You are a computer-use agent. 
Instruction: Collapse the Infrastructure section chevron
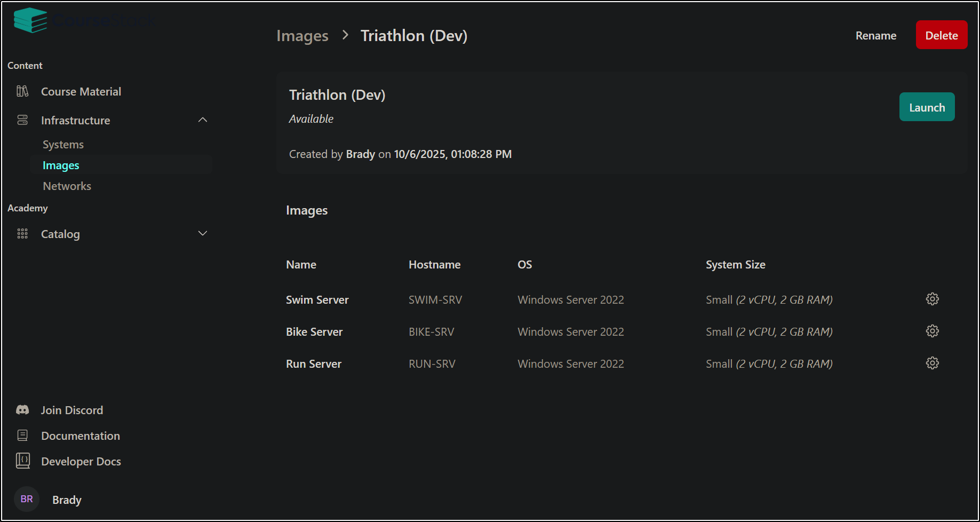(203, 120)
